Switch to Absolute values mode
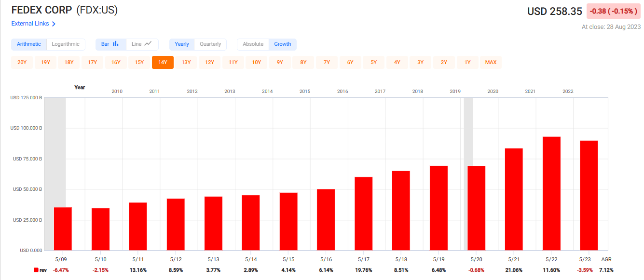Image resolution: width=644 pixels, height=280 pixels. [252, 44]
